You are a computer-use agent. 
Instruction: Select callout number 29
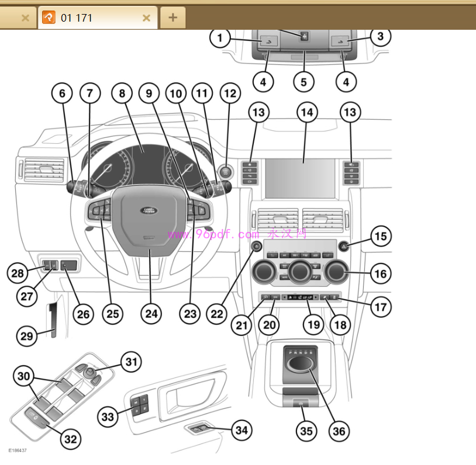[x=27, y=336]
